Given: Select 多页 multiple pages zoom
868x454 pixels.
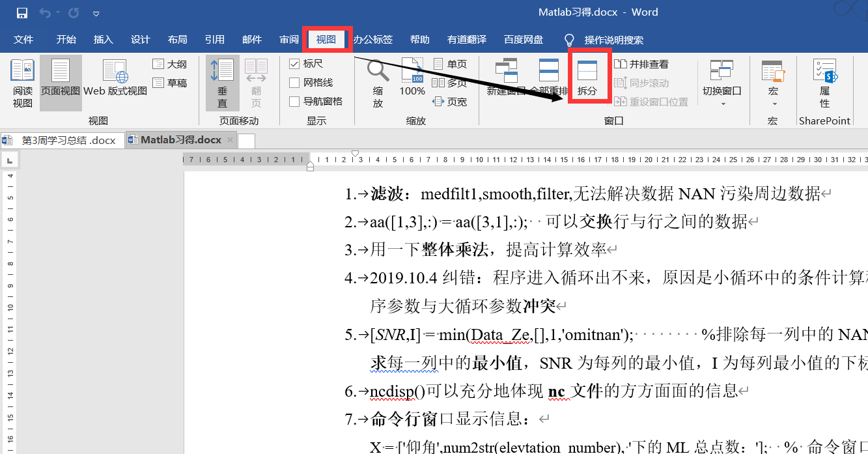Looking at the screenshot, I should (x=451, y=83).
